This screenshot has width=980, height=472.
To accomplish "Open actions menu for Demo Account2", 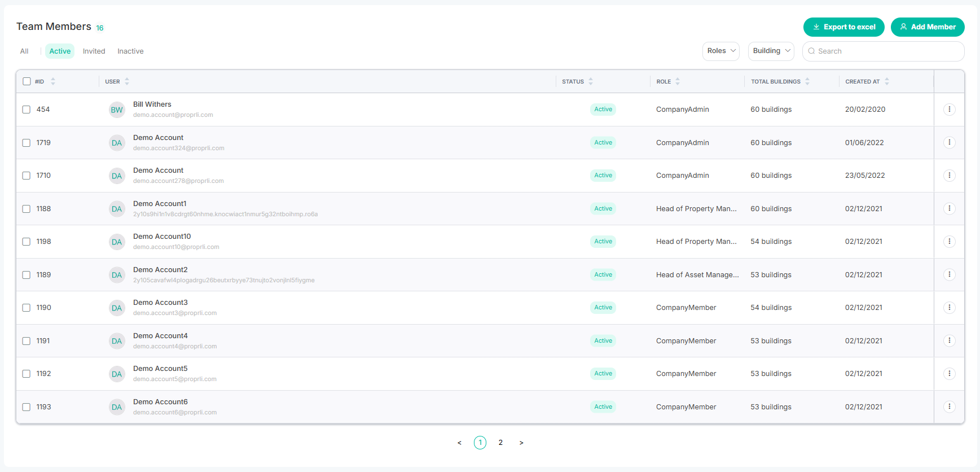I will pyautogui.click(x=949, y=274).
